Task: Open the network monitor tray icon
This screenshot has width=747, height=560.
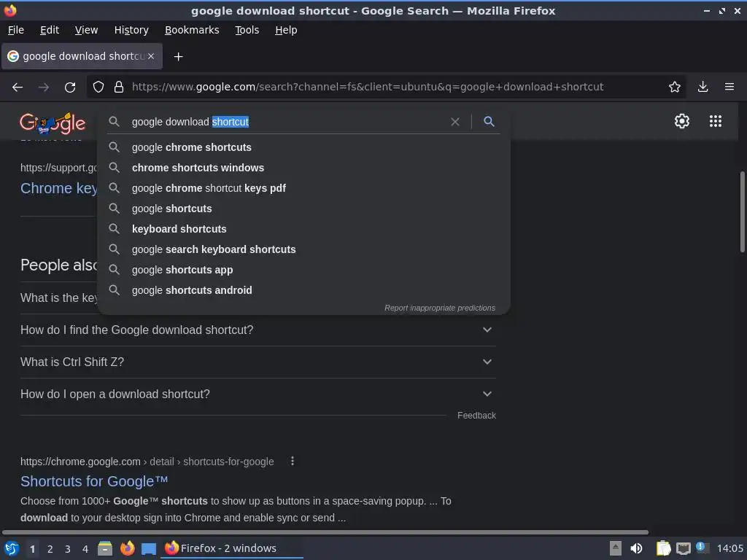Action: coord(683,548)
